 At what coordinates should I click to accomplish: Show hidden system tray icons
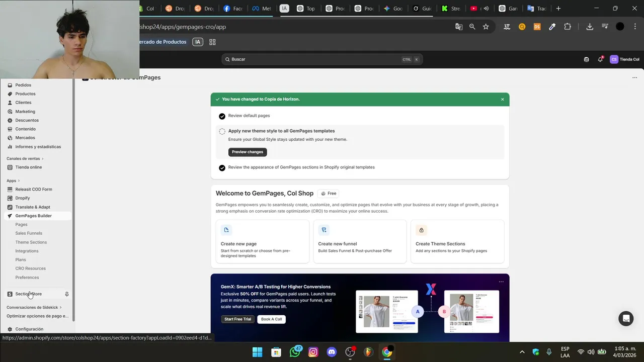click(522, 352)
